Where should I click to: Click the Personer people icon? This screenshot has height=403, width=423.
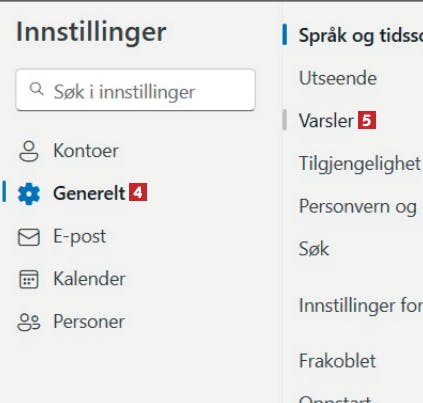pos(29,322)
